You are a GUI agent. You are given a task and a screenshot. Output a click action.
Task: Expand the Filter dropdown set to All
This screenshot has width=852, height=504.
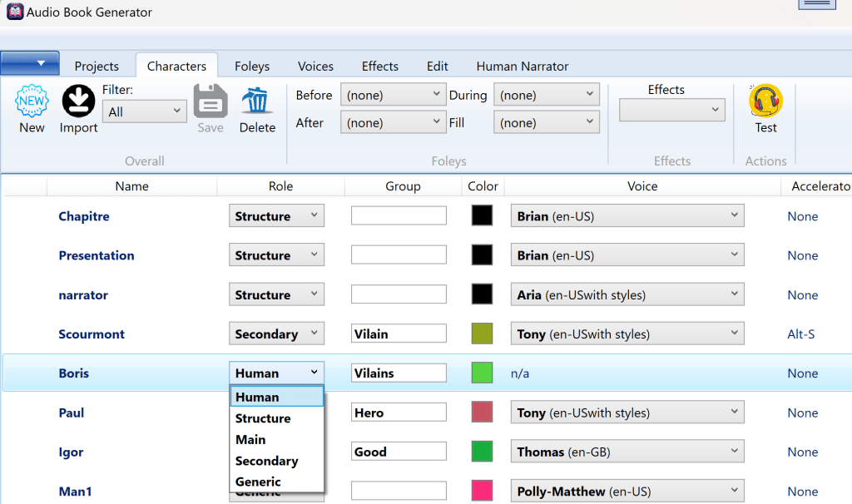pyautogui.click(x=145, y=111)
